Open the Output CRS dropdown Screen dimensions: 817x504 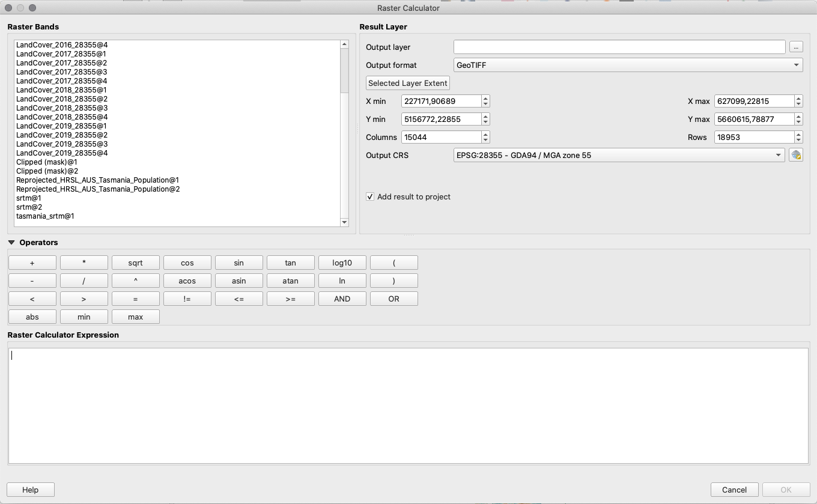click(x=619, y=155)
